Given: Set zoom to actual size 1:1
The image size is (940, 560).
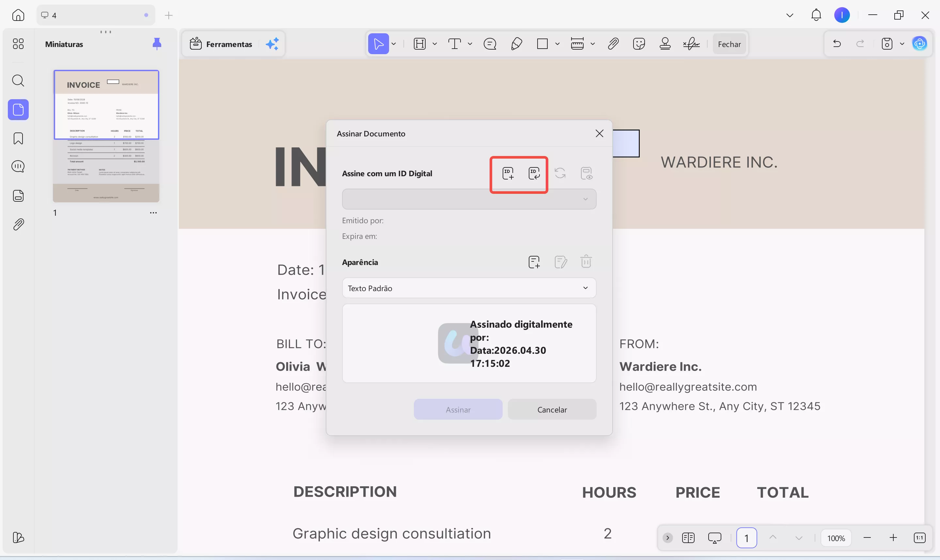Looking at the screenshot, I should point(919,538).
